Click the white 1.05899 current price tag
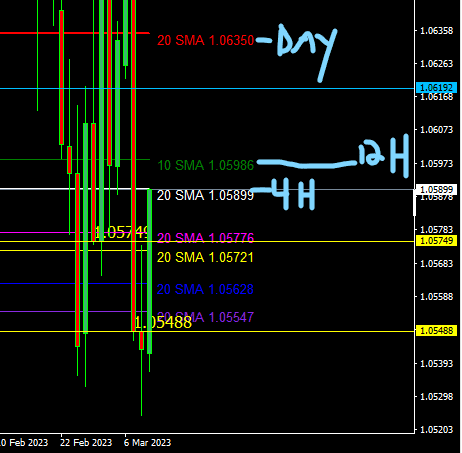Image resolution: width=462 pixels, height=453 pixels. (x=436, y=189)
